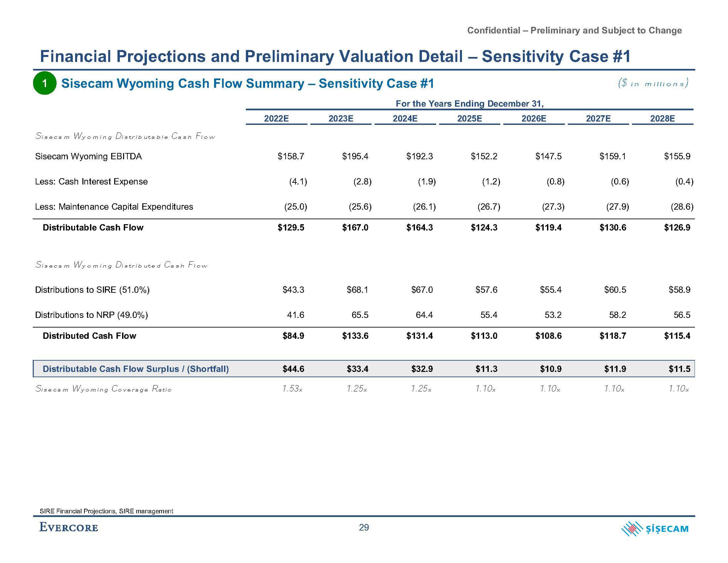
Task: Click the Sisecam Wyoming EBITDA row label
Action: coord(88,156)
